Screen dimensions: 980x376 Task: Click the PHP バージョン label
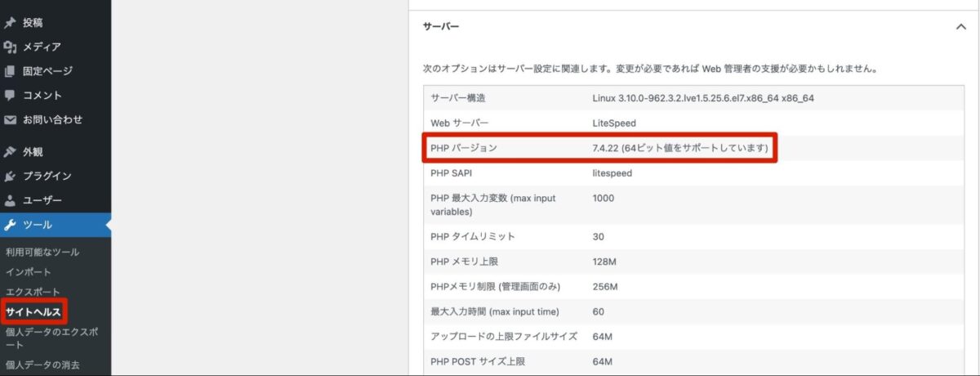point(464,148)
